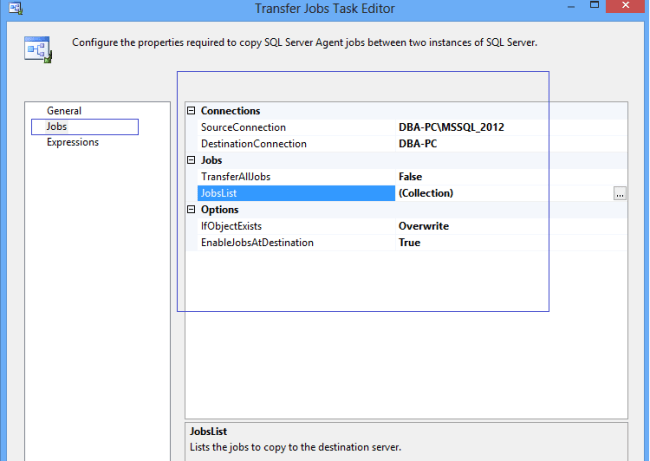This screenshot has width=650, height=461.
Task: Open the JobsList collection ellipsis button
Action: pyautogui.click(x=620, y=194)
